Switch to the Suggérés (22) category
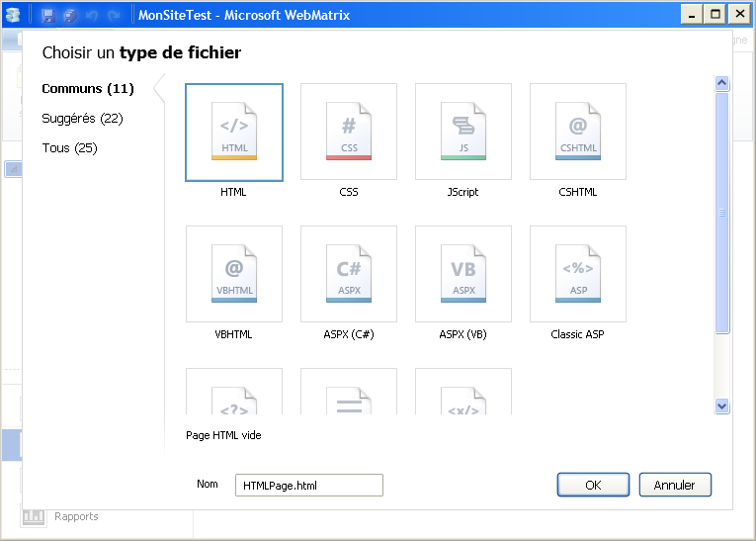This screenshot has height=541, width=756. point(82,119)
